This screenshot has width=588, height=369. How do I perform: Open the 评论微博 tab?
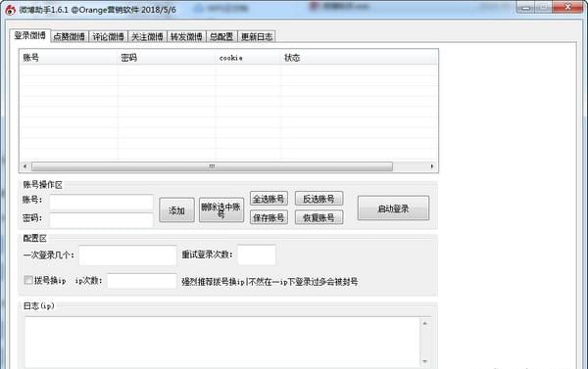click(x=108, y=37)
